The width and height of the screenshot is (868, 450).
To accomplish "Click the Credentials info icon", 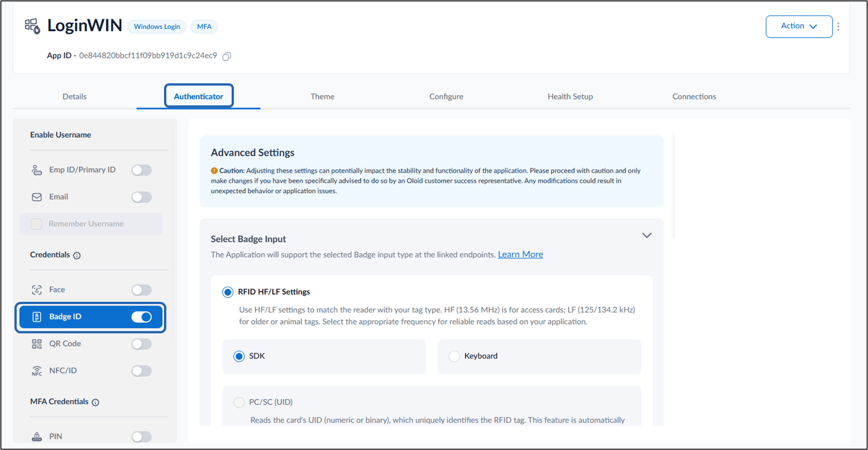I will click(x=77, y=255).
